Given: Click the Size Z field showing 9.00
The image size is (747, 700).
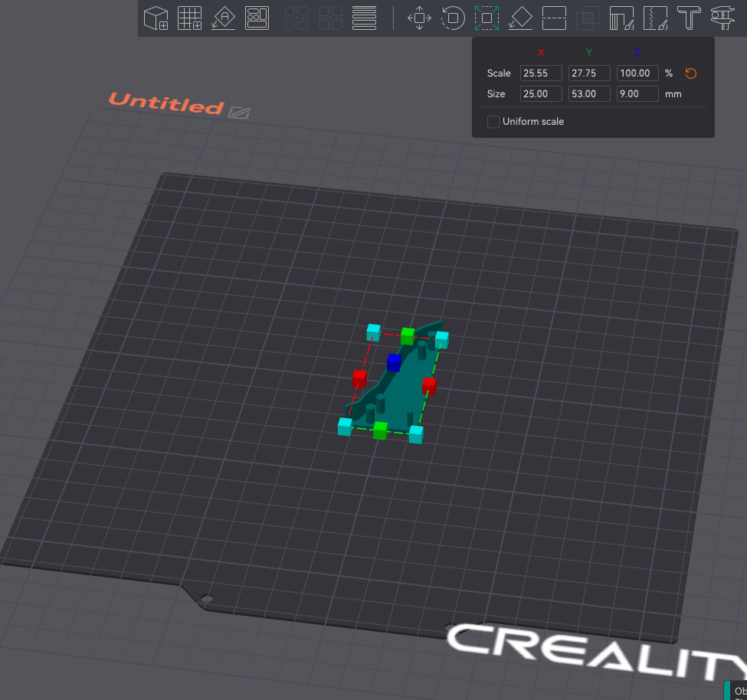Looking at the screenshot, I should point(637,93).
